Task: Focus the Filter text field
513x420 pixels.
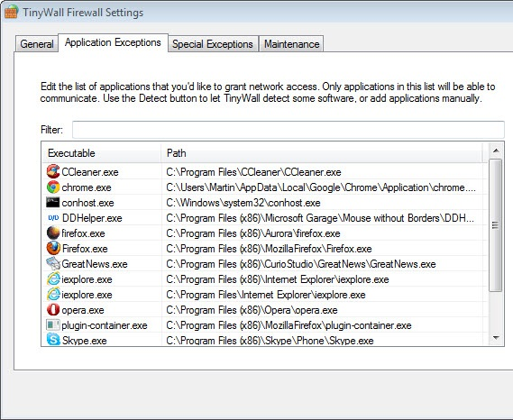Action: click(289, 130)
